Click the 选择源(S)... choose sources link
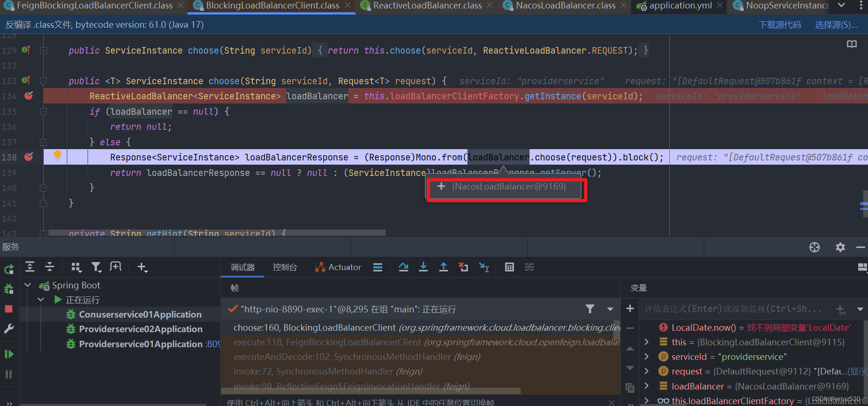The width and height of the screenshot is (868, 406). (x=836, y=24)
